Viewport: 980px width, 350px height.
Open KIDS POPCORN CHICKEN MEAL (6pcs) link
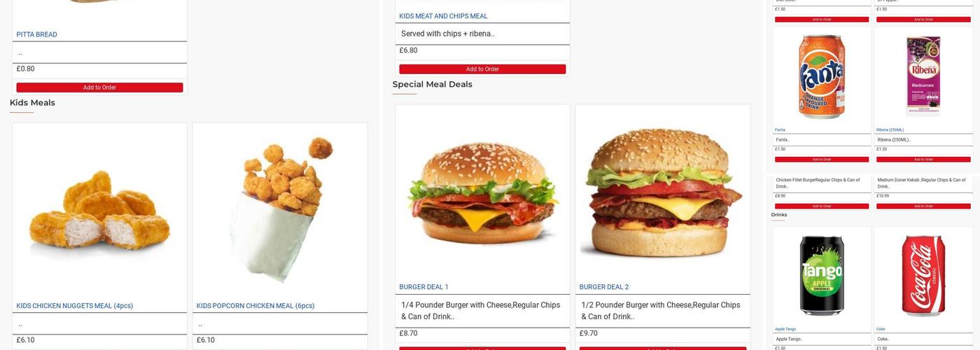(x=255, y=306)
